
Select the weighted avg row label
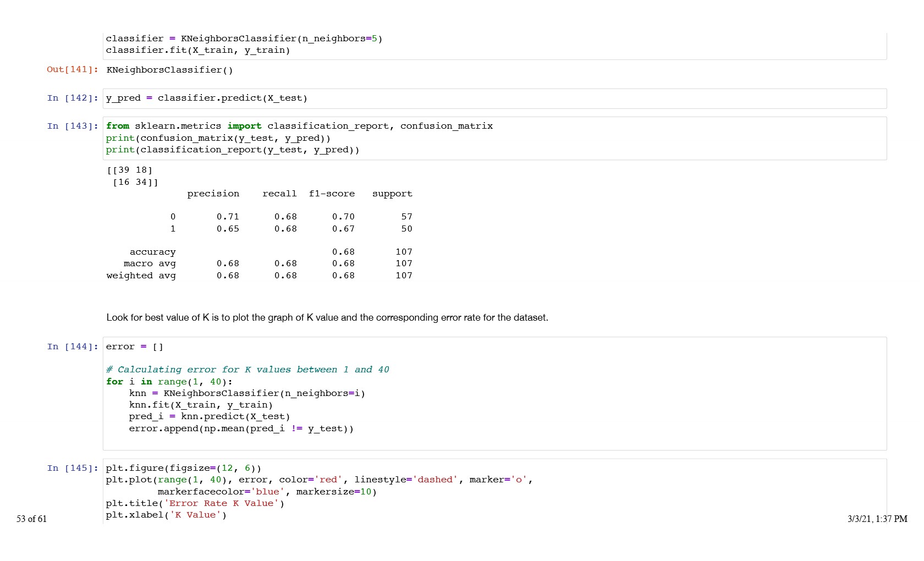[x=141, y=276]
